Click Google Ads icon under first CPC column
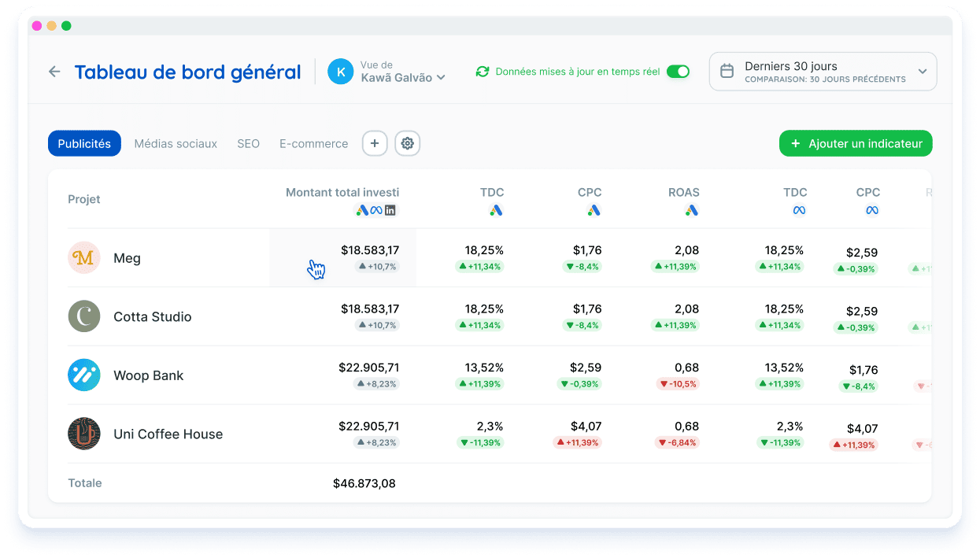 point(594,210)
